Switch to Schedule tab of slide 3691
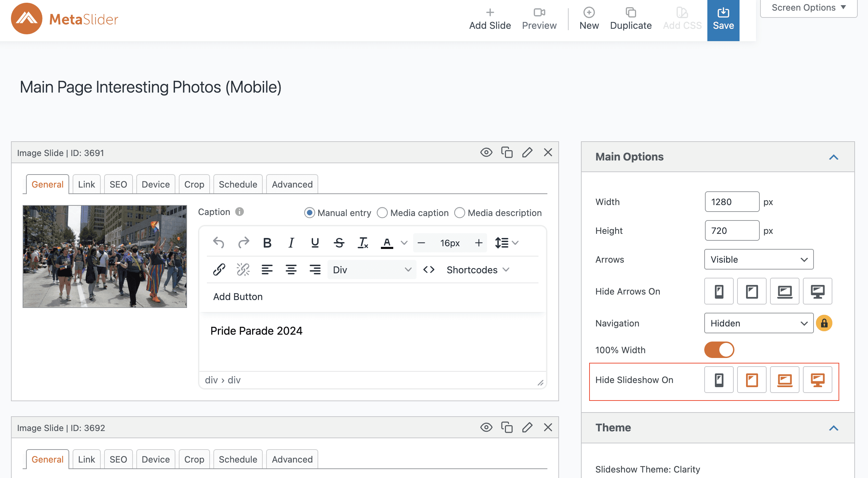 238,184
